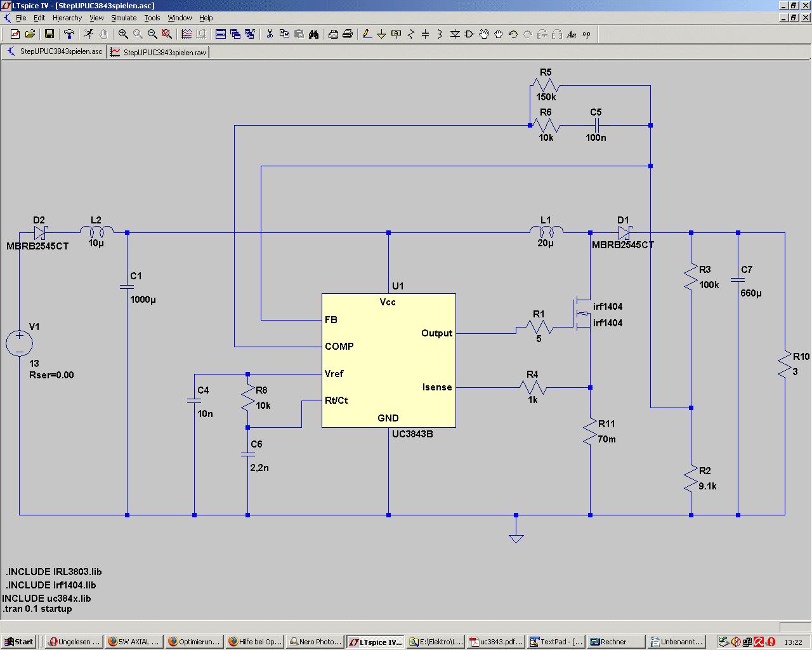Click the SPICE directive .op icon

[x=586, y=34]
